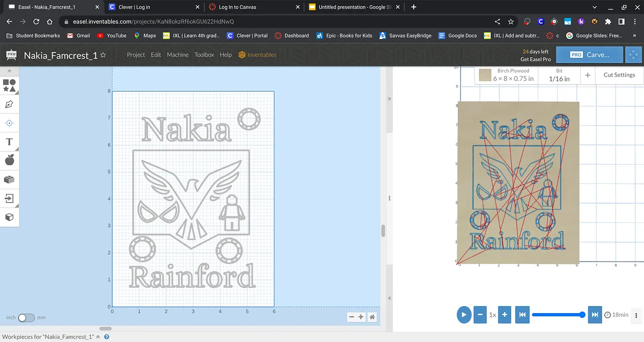Select the Pen drawing tool
The height and width of the screenshot is (342, 644).
click(x=9, y=104)
